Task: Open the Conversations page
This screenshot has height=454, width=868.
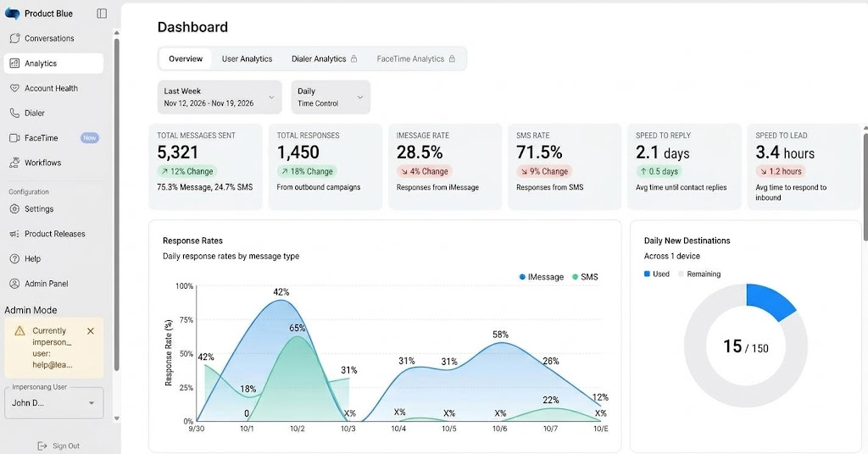Action: (x=53, y=38)
